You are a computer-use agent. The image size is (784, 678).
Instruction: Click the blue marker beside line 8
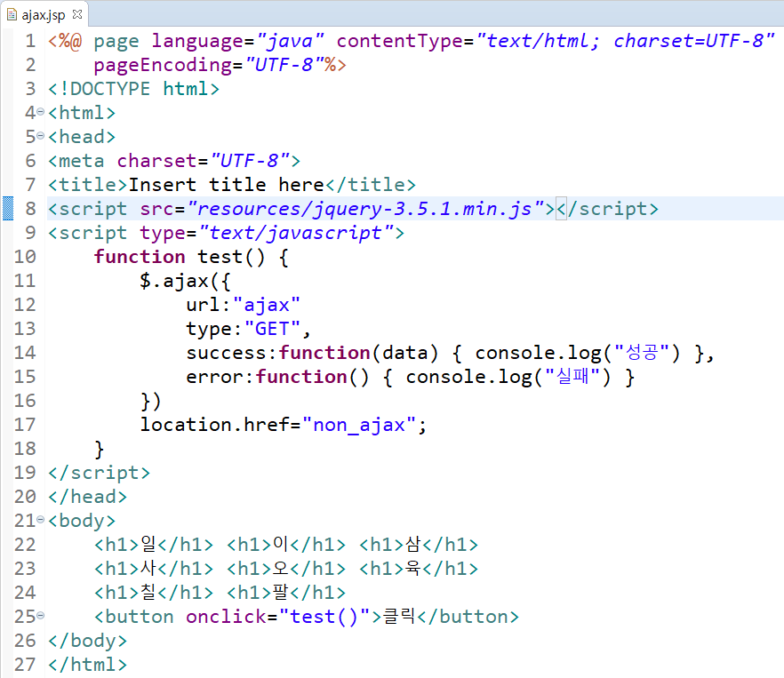(8, 209)
